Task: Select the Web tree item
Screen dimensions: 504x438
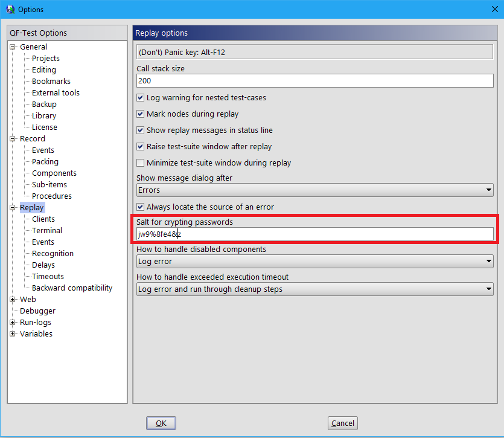Action: click(x=28, y=299)
